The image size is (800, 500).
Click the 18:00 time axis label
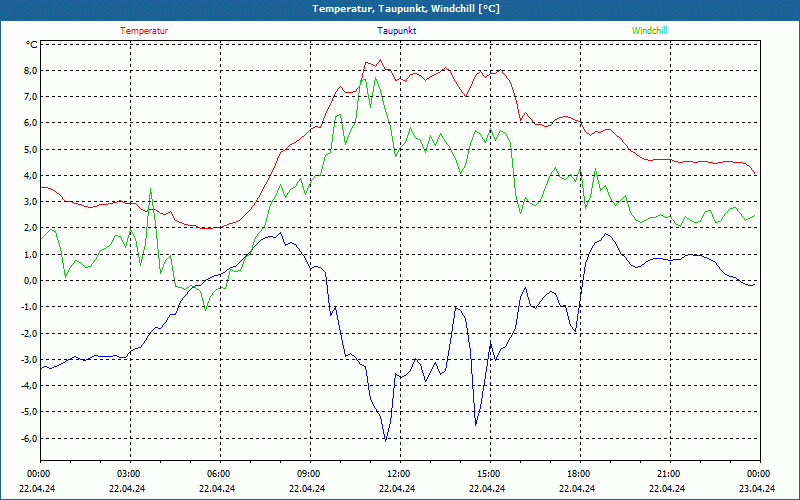point(580,474)
